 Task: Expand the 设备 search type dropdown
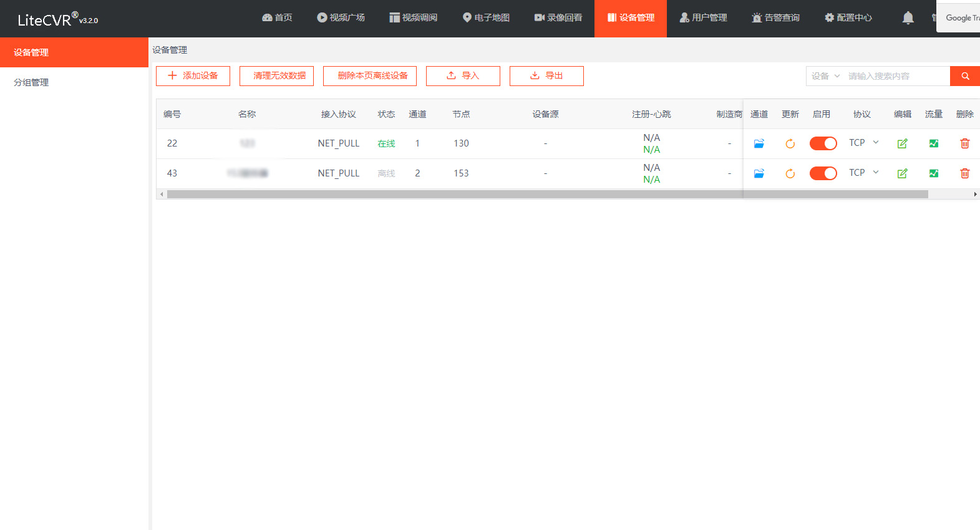[825, 76]
